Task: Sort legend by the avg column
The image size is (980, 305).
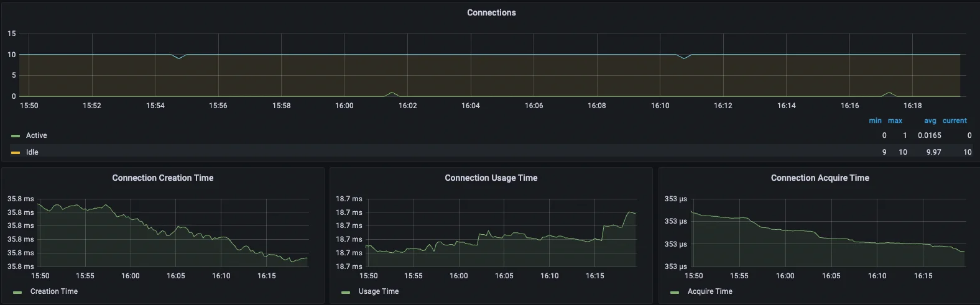Action: [930, 121]
